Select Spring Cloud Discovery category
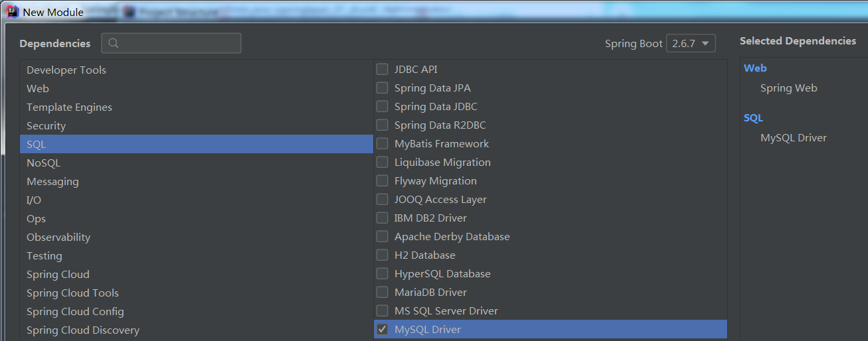 coord(197,330)
